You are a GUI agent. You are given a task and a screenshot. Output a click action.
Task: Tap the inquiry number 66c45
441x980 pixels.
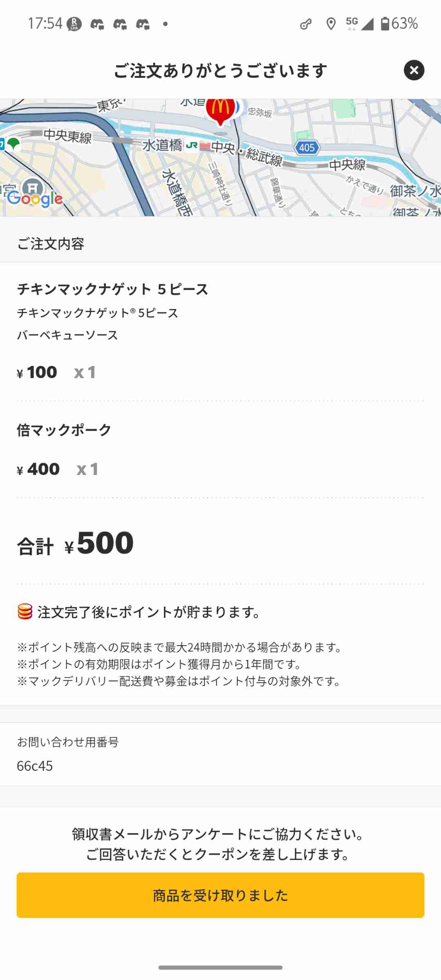pos(35,766)
